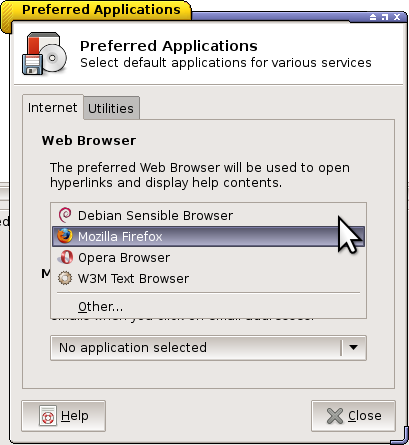Click the Preferred Applications title bar tab

(101, 9)
